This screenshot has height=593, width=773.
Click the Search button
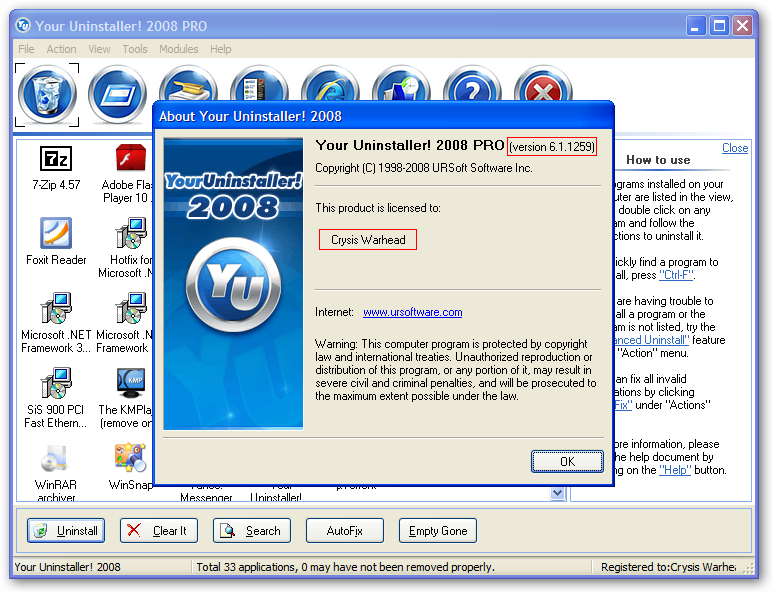[251, 530]
